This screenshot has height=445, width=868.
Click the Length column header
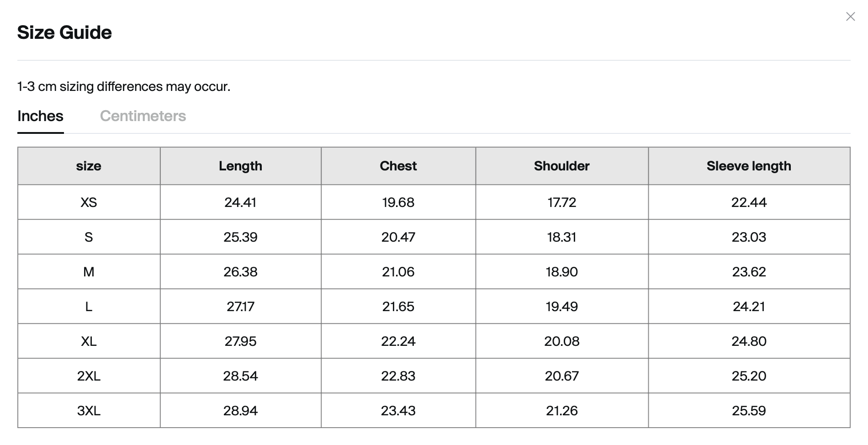point(240,166)
